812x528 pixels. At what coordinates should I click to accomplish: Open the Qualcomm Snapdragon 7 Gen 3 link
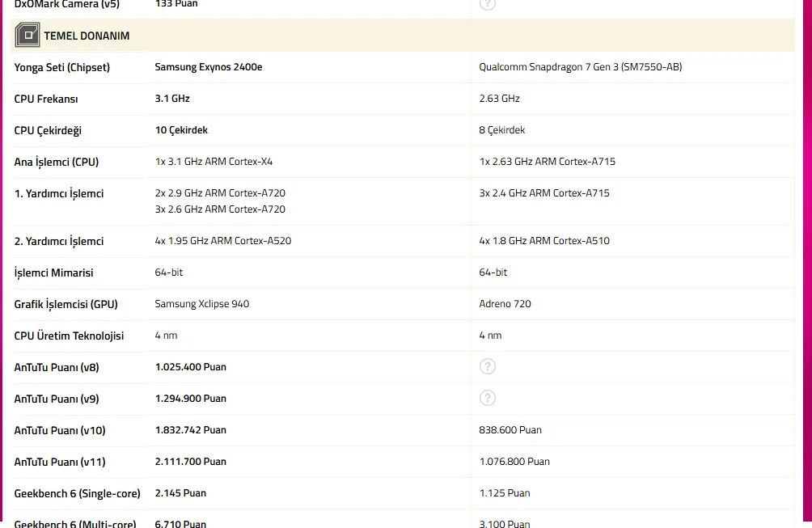[x=580, y=67]
